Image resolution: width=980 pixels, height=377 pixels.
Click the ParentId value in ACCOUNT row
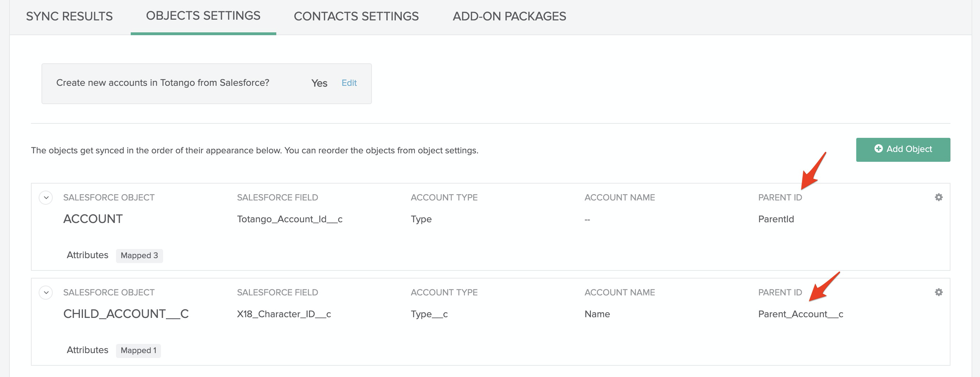[x=776, y=219]
